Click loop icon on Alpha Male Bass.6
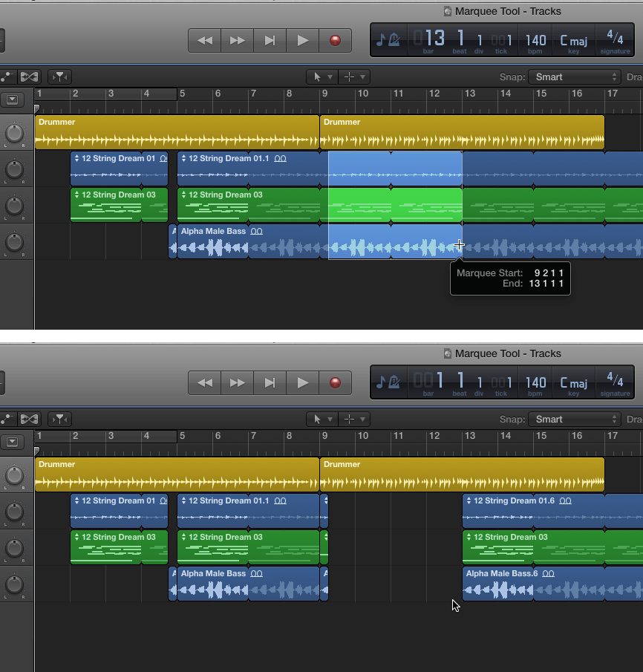The width and height of the screenshot is (643, 672). [x=548, y=573]
